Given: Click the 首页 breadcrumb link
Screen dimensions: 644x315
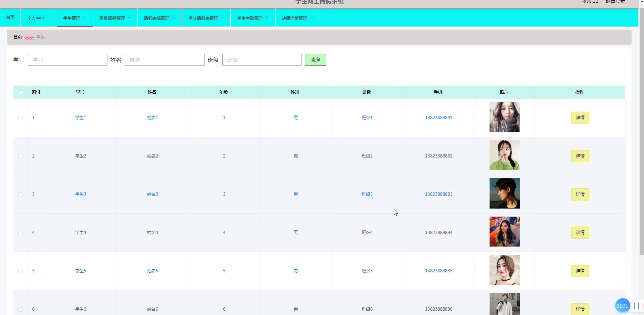Looking at the screenshot, I should pos(17,37).
